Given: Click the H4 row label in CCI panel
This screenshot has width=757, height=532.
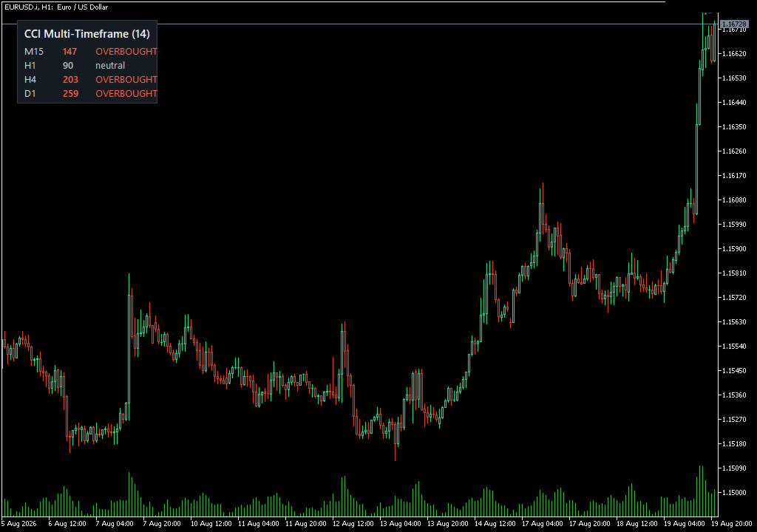Looking at the screenshot, I should tap(30, 79).
